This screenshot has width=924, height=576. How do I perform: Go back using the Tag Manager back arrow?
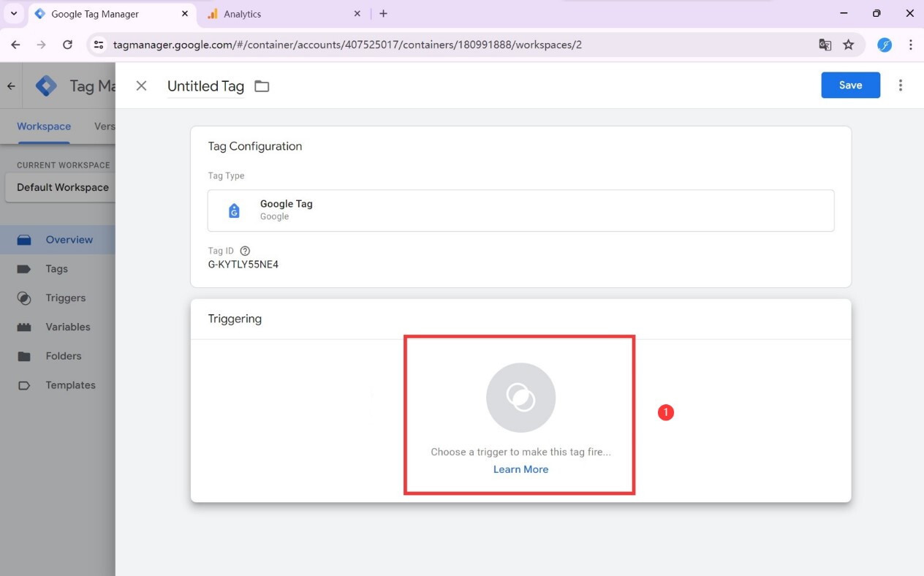tap(11, 86)
